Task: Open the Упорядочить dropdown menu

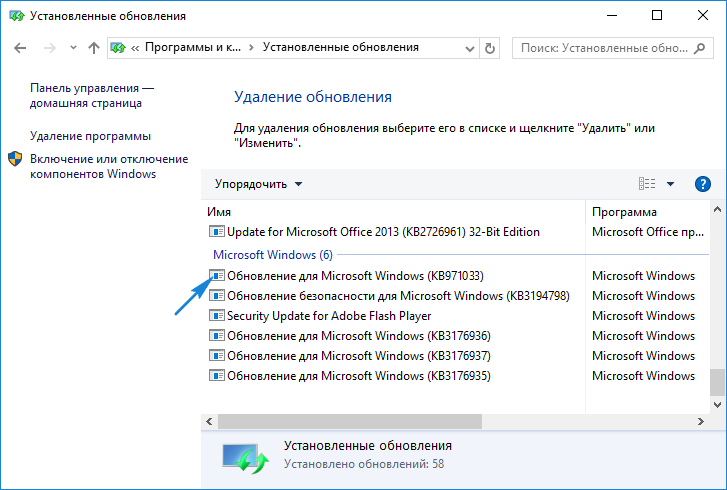Action: (258, 184)
